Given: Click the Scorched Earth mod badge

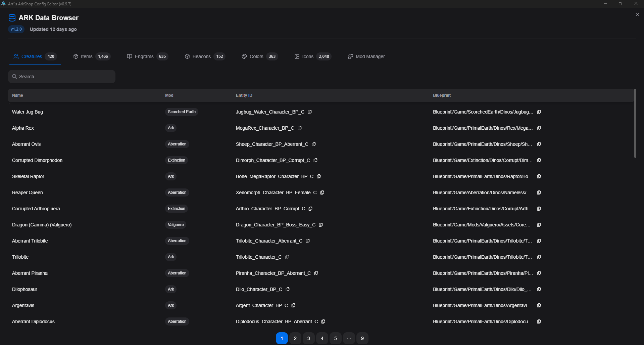Looking at the screenshot, I should click(182, 112).
